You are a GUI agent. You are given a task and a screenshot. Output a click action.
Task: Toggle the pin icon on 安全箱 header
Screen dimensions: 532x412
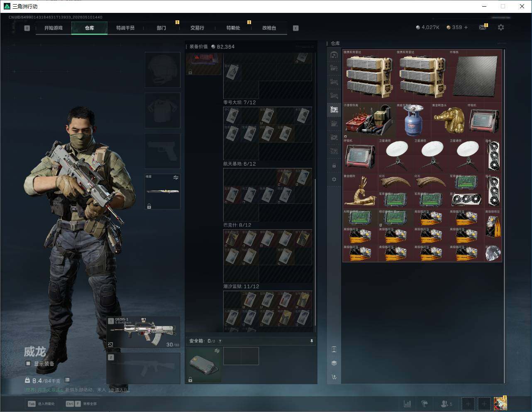coord(312,341)
